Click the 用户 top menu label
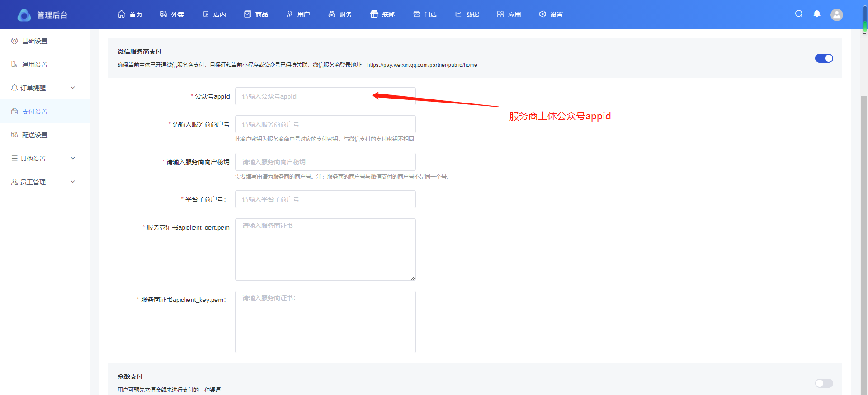 click(303, 14)
